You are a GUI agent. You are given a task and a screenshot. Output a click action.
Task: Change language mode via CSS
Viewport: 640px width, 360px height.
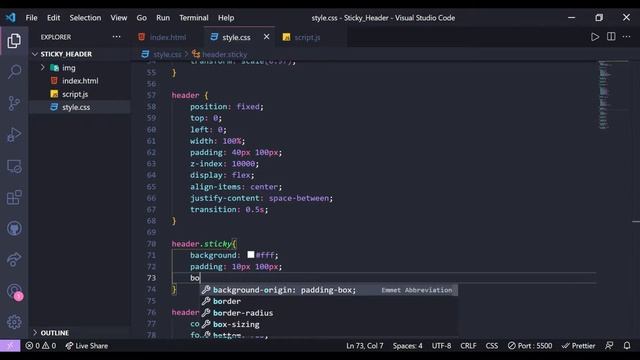491,346
